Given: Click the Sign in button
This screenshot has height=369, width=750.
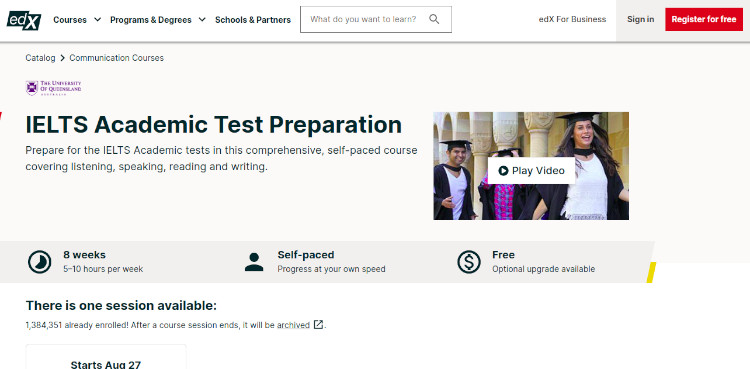Looking at the screenshot, I should (x=640, y=19).
